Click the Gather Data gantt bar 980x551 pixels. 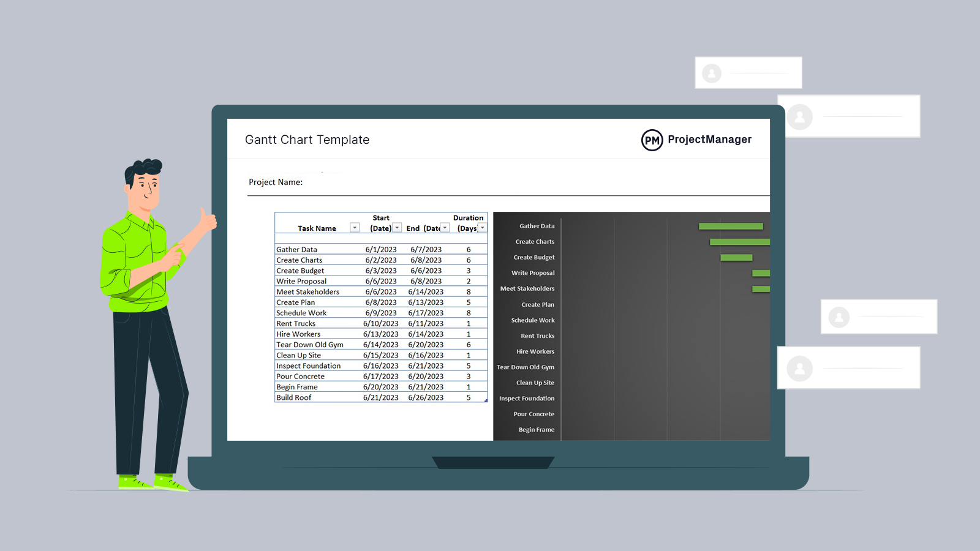[731, 227]
